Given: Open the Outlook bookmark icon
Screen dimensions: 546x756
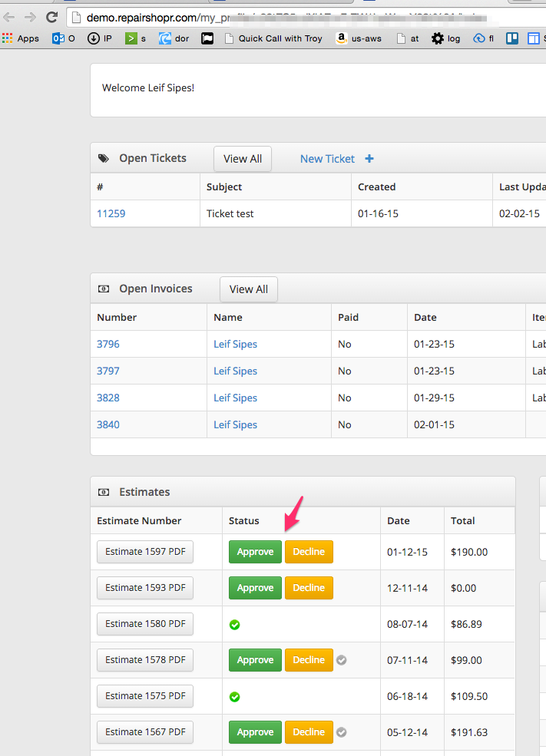Looking at the screenshot, I should pyautogui.click(x=58, y=38).
